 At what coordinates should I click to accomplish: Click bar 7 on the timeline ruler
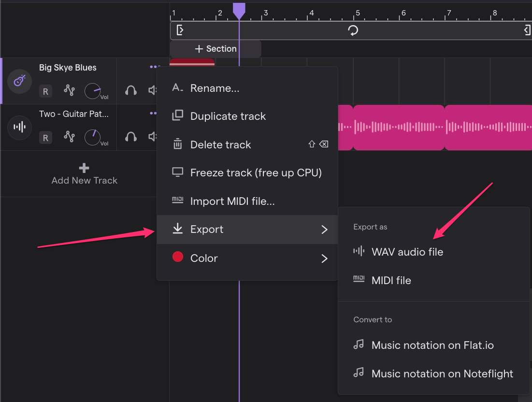point(449,13)
